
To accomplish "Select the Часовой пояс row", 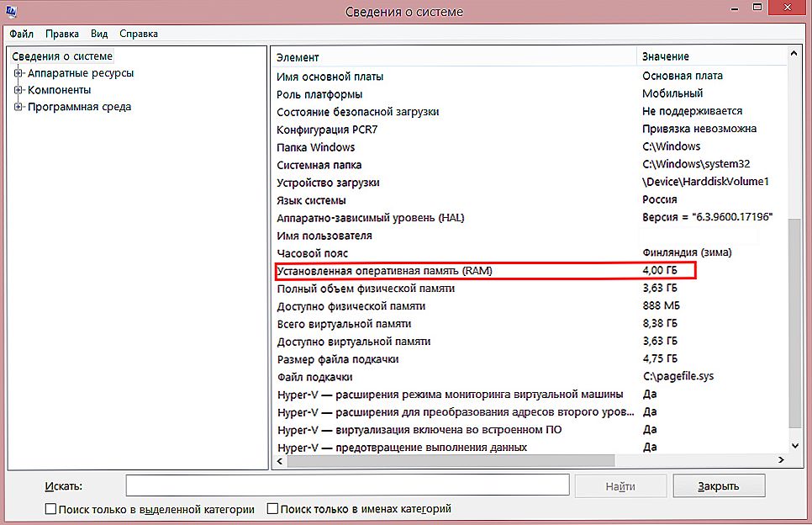I will pos(530,253).
